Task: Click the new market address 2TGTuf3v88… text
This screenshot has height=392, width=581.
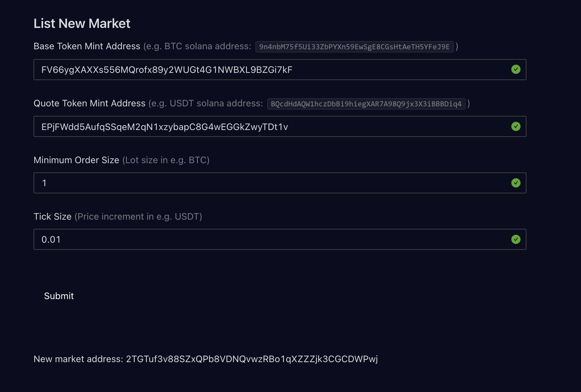Action: (x=252, y=359)
